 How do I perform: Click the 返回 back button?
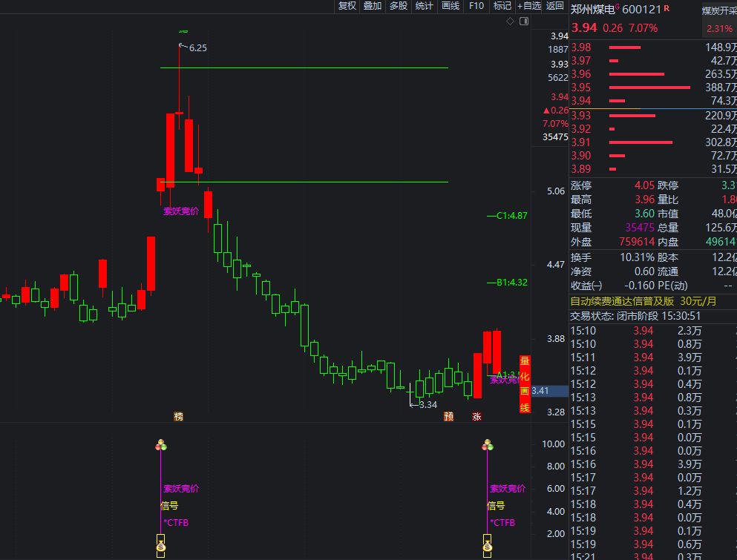pos(554,6)
